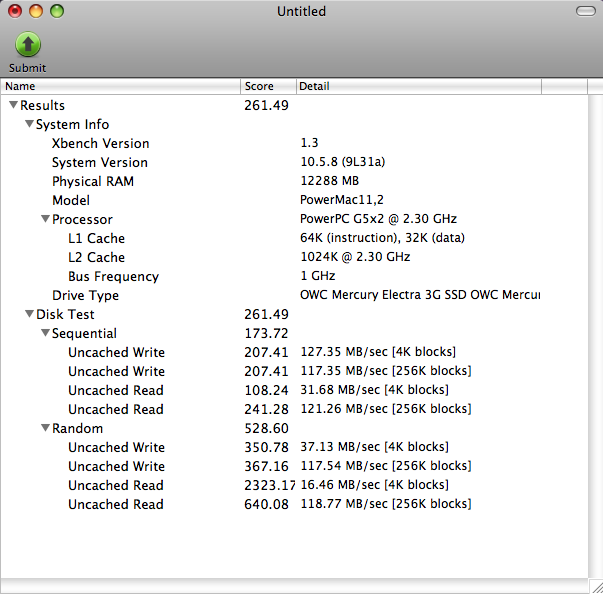Click the score 108.24
The image size is (603, 594).
pyautogui.click(x=266, y=390)
